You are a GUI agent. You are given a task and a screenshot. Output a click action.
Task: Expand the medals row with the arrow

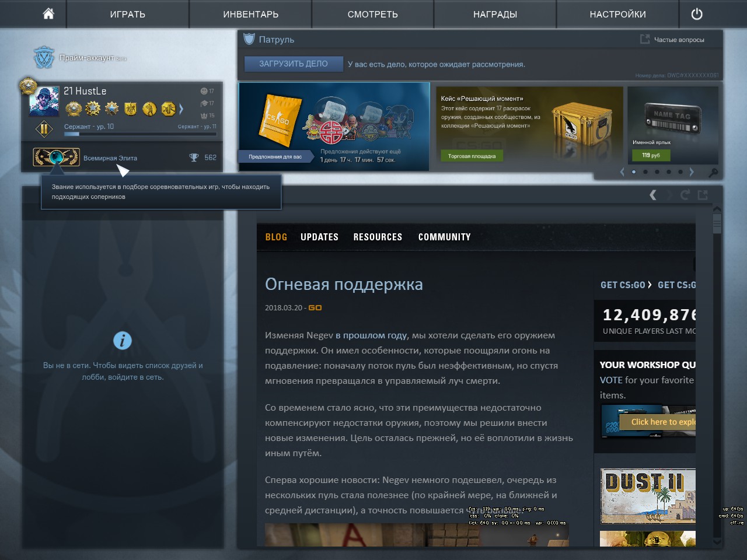pyautogui.click(x=181, y=108)
